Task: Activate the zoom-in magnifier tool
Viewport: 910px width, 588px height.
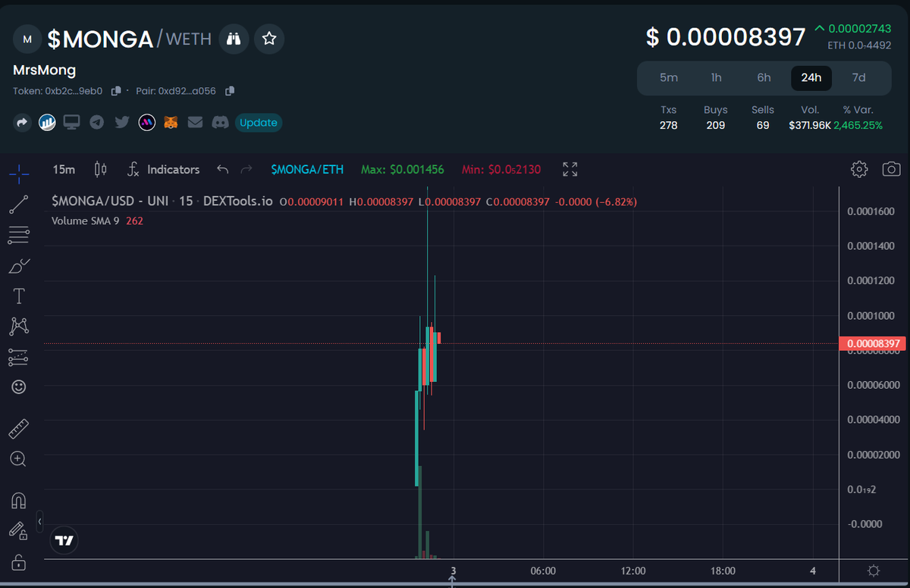Action: click(19, 459)
